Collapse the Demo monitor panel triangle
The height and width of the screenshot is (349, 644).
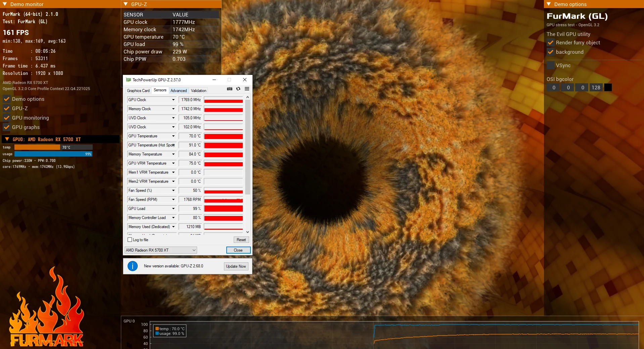point(5,4)
